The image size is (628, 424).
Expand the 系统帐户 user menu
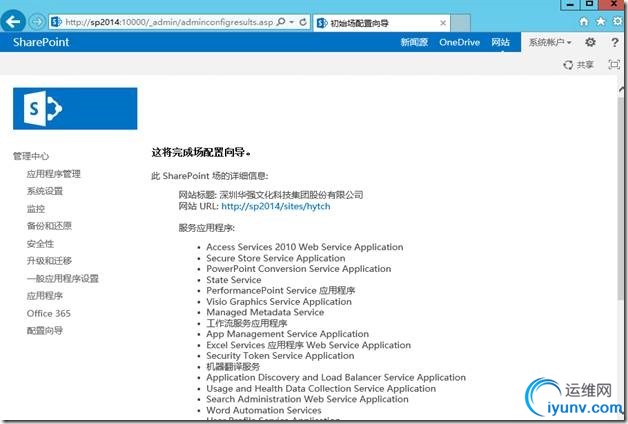tap(550, 42)
